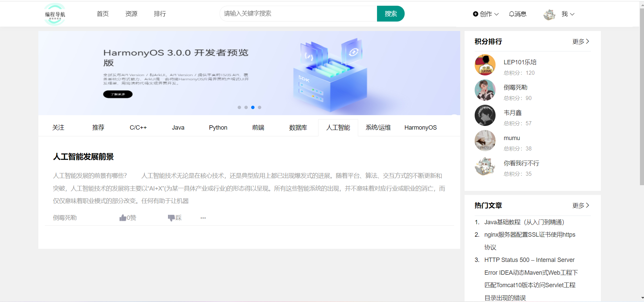This screenshot has height=302, width=644.
Task: Open the 资源 nav item
Action: 131,14
